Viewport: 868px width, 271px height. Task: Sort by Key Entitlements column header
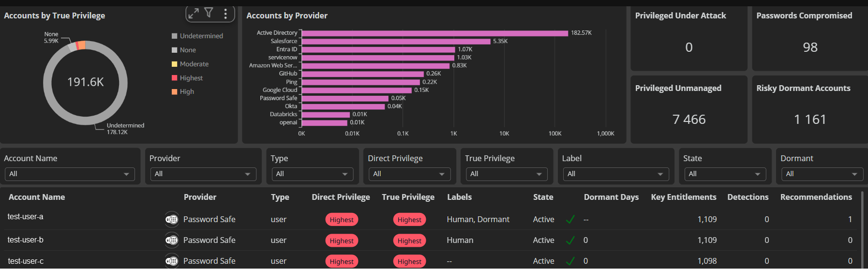(x=684, y=197)
